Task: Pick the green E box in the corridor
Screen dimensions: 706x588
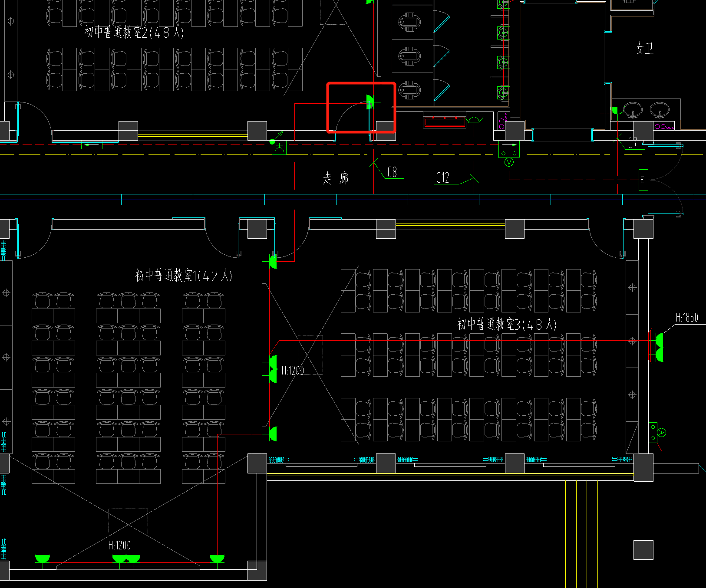Action: [643, 180]
